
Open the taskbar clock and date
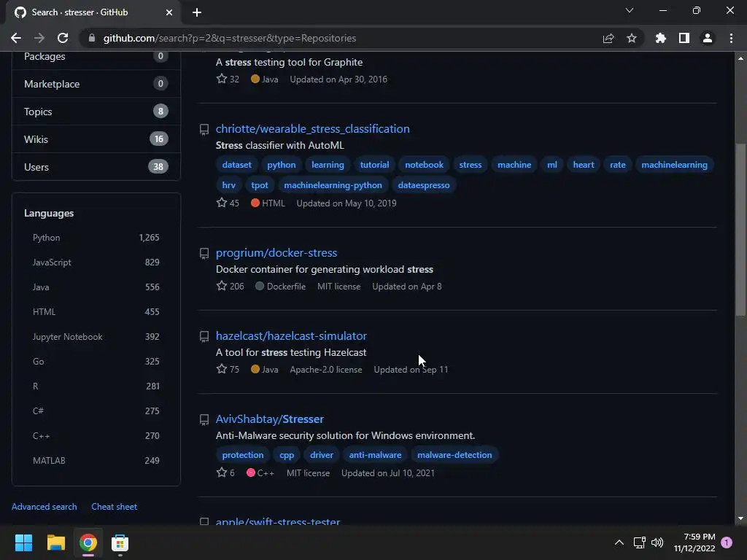[694, 542]
